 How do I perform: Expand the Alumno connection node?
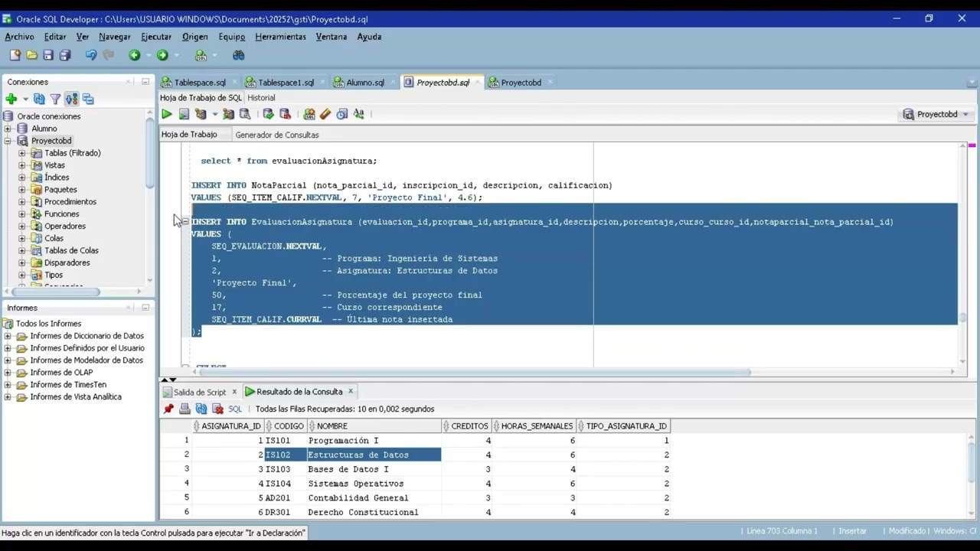coord(8,129)
